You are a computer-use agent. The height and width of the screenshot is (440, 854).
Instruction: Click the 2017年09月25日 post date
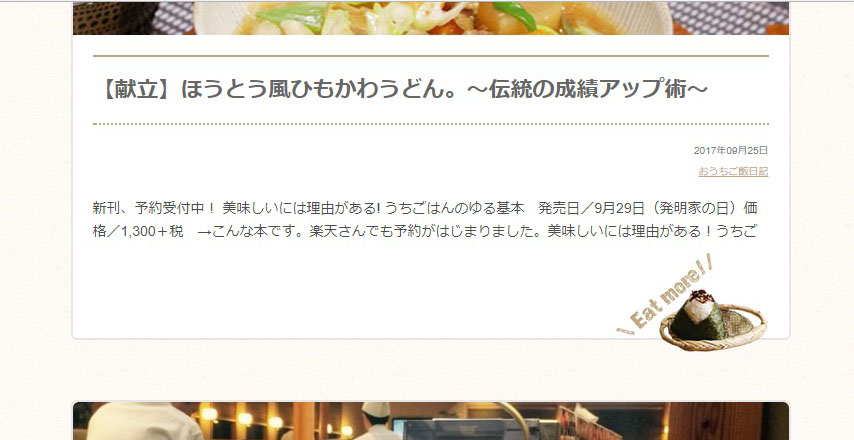731,150
